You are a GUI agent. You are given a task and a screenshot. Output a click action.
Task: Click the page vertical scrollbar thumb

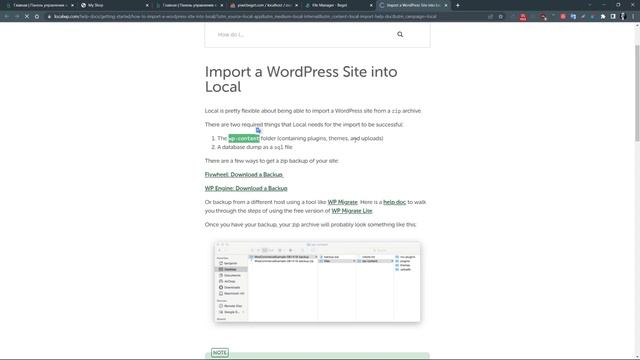637,92
